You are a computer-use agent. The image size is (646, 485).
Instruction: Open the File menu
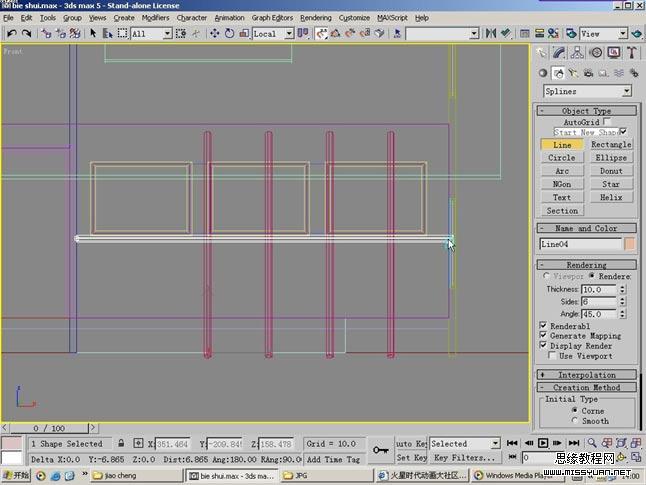8,18
